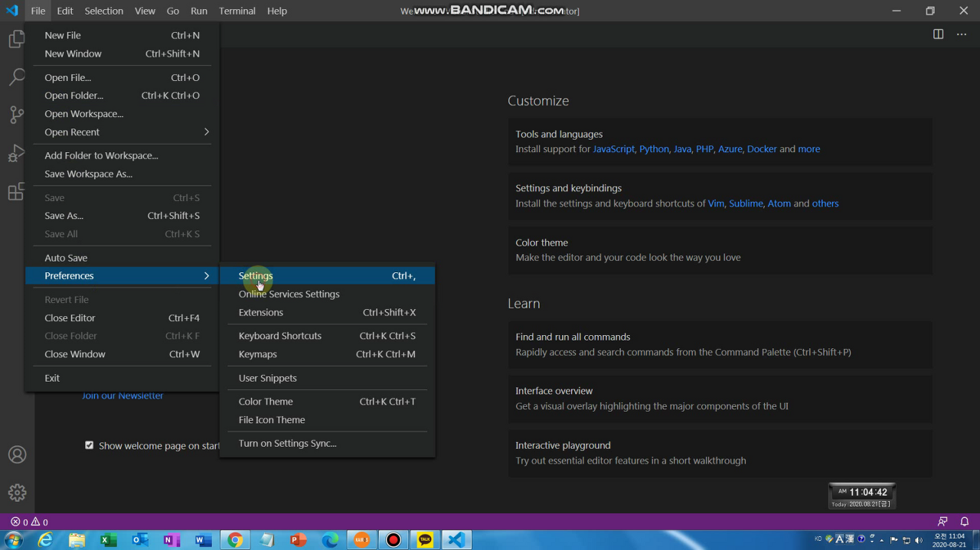Image resolution: width=980 pixels, height=550 pixels.
Task: Click Join our Newsletter link
Action: [122, 395]
